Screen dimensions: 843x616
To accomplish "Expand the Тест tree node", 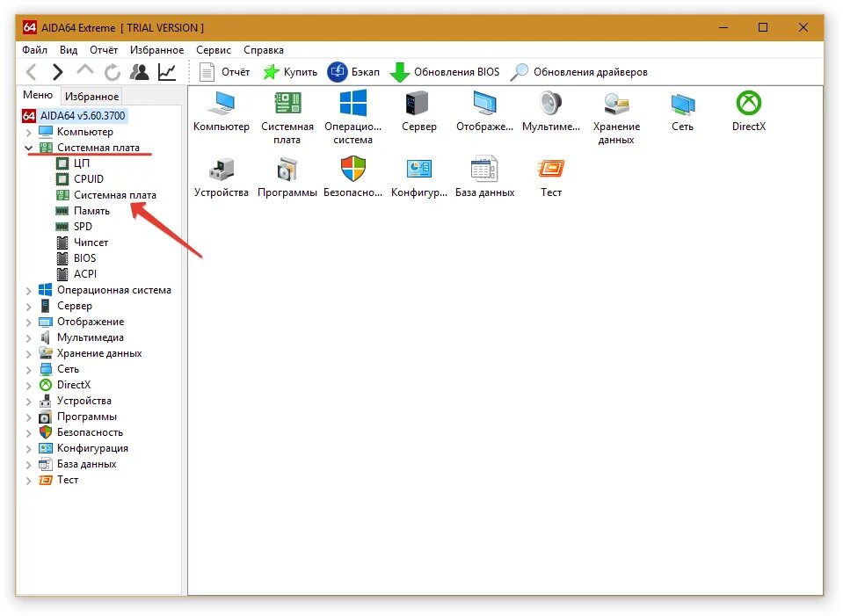I will (x=28, y=480).
